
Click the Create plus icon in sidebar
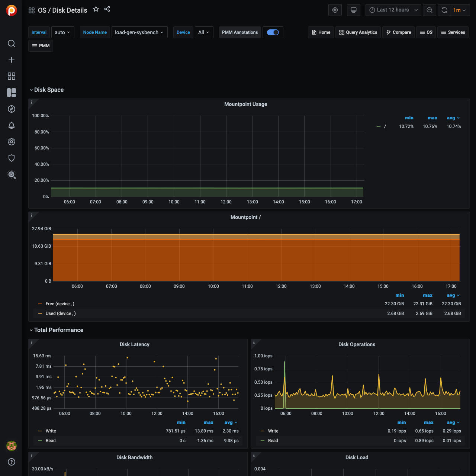(x=12, y=60)
